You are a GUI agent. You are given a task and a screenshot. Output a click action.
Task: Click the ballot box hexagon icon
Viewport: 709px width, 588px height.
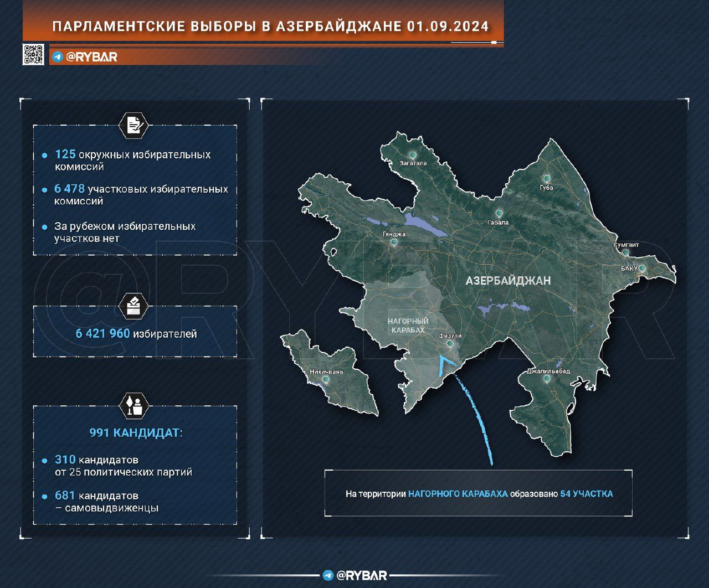(x=134, y=306)
